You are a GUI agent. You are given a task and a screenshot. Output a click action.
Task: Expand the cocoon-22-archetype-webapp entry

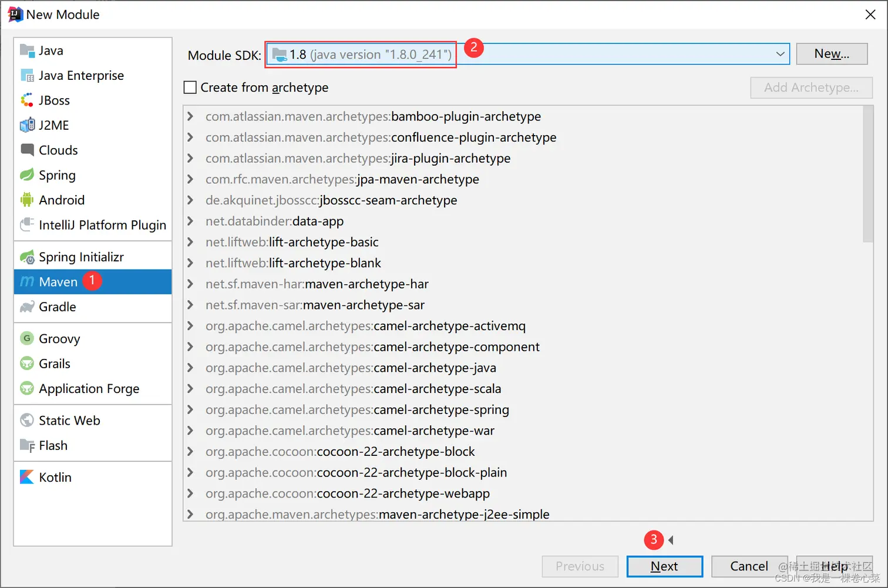[x=190, y=493]
